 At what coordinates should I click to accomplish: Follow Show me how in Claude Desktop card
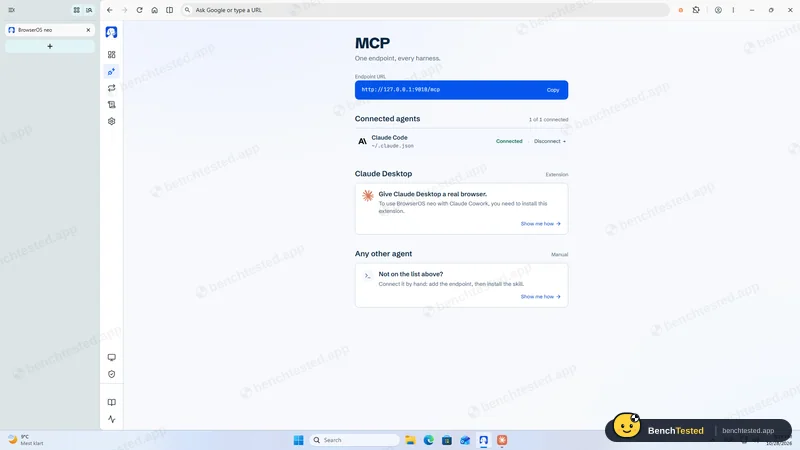coord(540,223)
